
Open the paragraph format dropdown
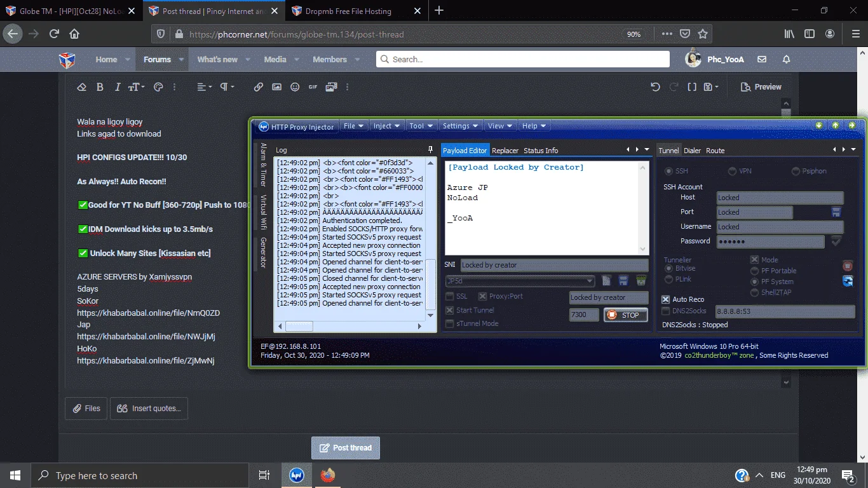tap(227, 87)
